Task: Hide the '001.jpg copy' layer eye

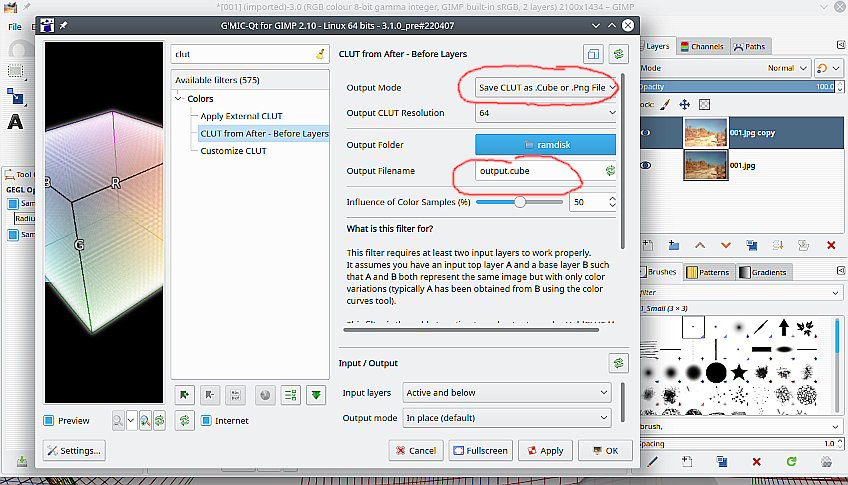Action: pos(646,133)
